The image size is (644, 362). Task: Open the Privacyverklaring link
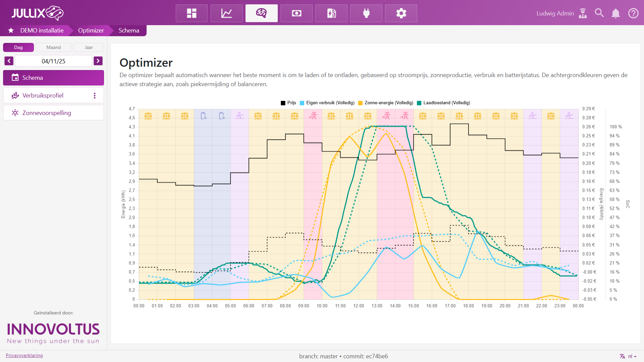tap(24, 355)
